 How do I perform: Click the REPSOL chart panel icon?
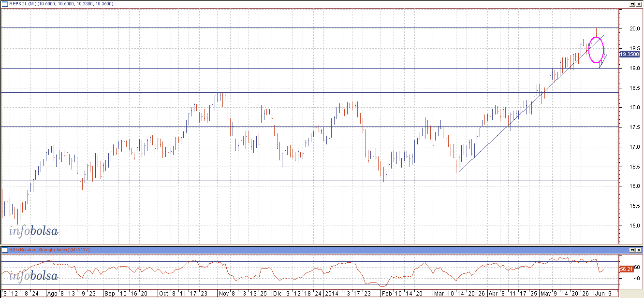[4, 3]
